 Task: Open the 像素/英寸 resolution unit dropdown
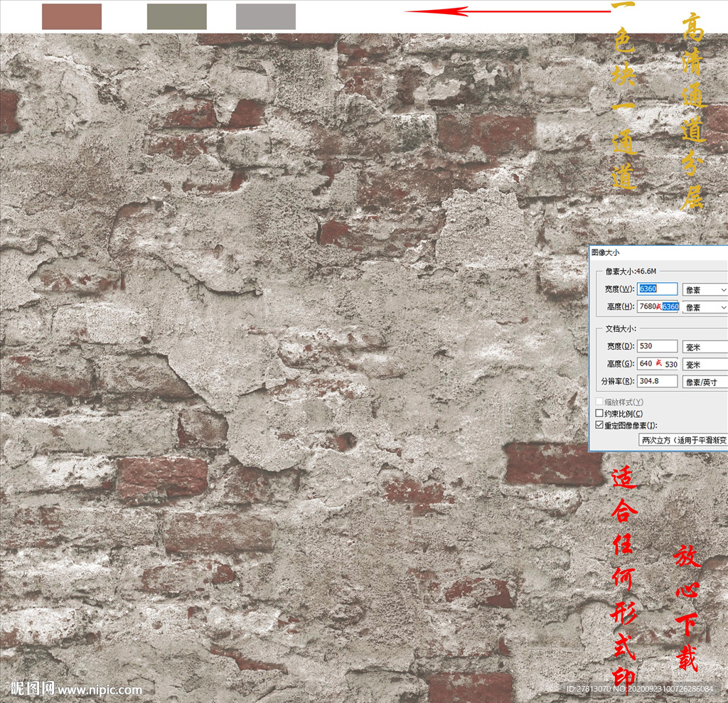(x=705, y=382)
